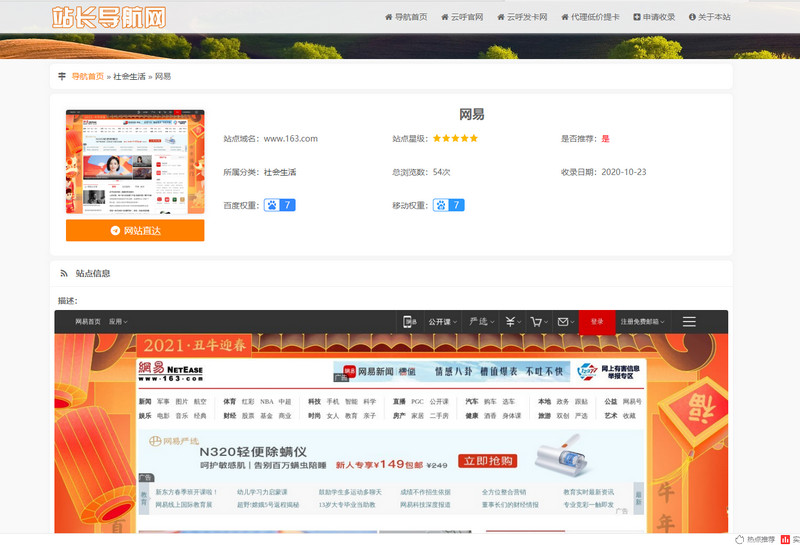
Task: Expand the 严选 dropdown
Action: pyautogui.click(x=482, y=321)
